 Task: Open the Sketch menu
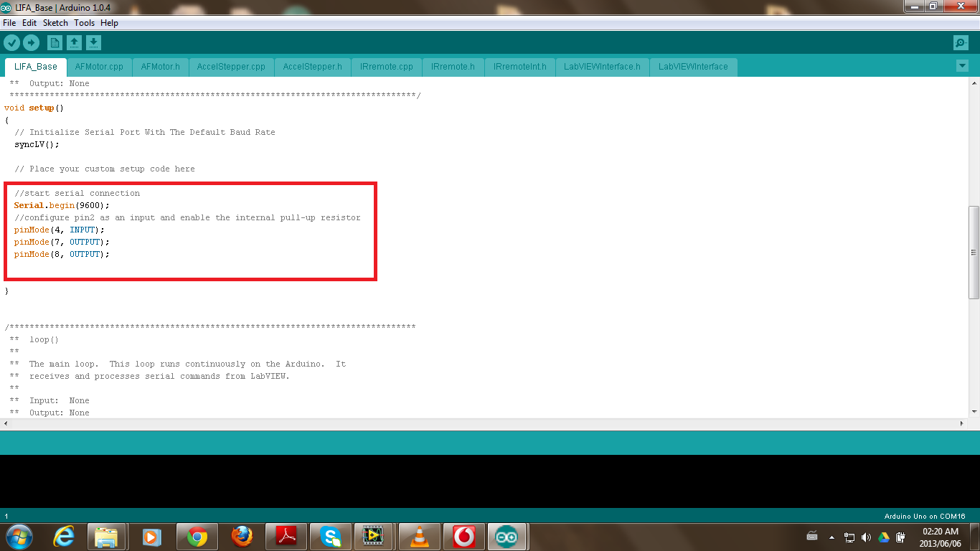click(55, 23)
